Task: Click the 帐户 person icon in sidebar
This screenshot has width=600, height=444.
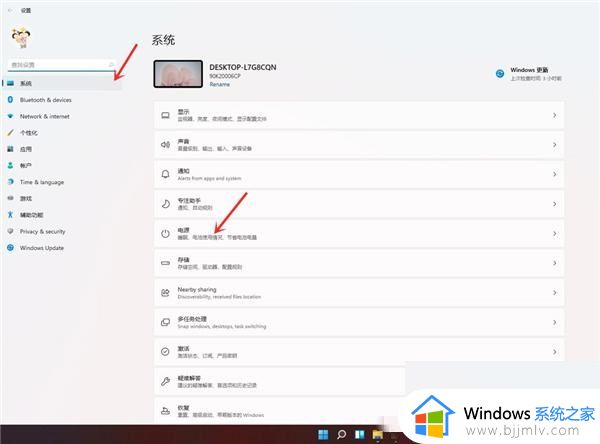Action: click(x=10, y=165)
